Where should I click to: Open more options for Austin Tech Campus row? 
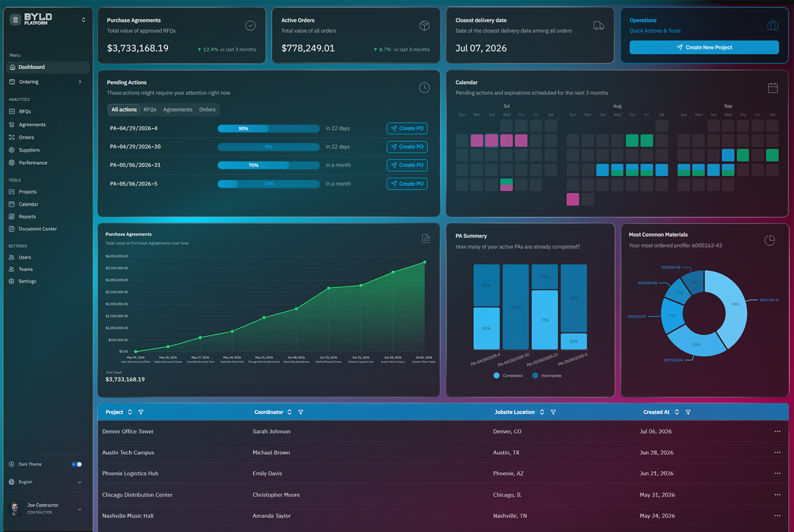coord(777,453)
